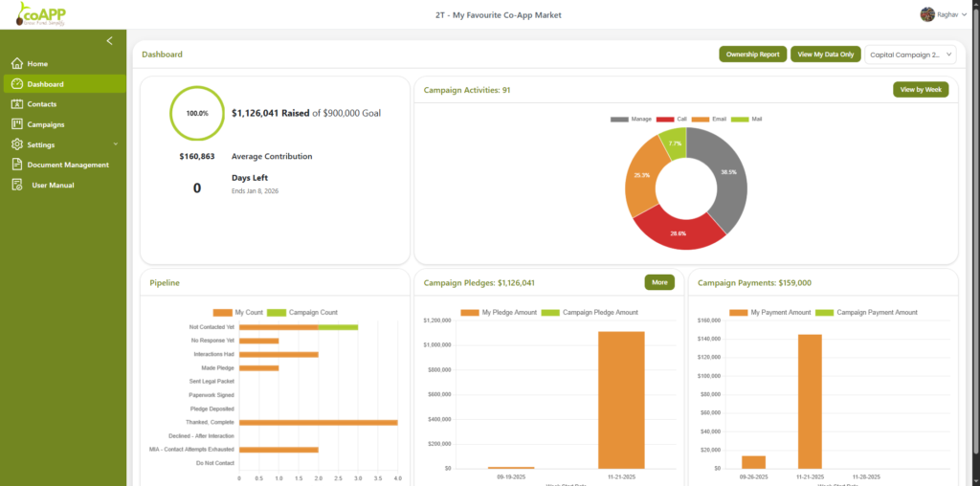Click the Do Not Contact label

(215, 463)
